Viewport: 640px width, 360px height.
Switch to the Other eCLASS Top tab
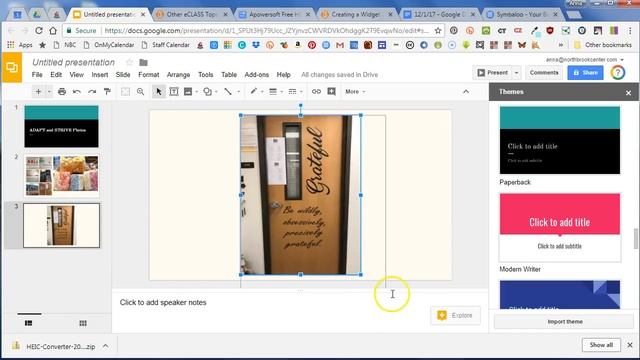[191, 14]
